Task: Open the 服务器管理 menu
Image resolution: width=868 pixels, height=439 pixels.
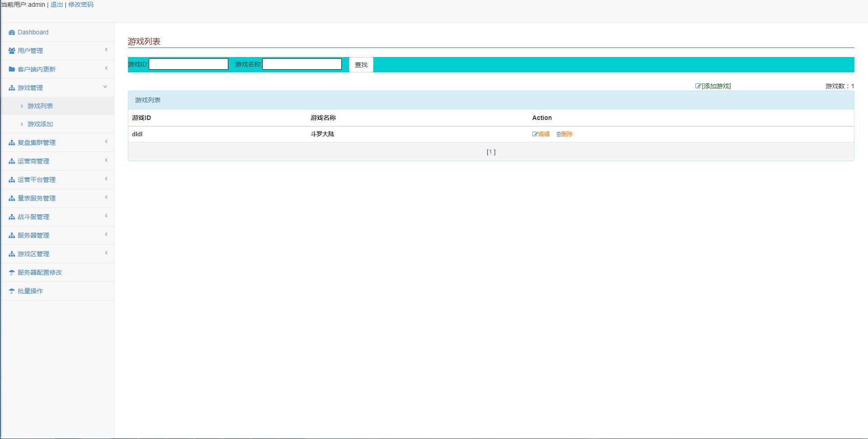Action: coord(33,235)
